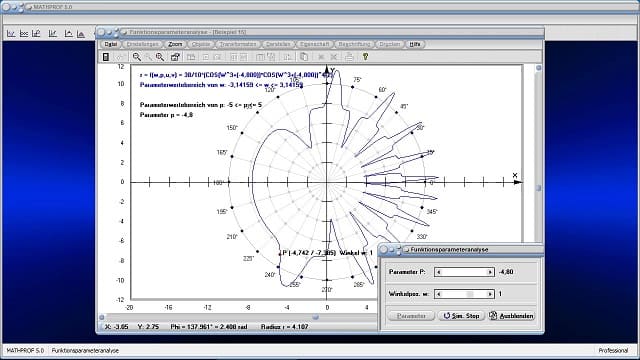Click the third chart icon in the MATHPROF toolbar
640x360 pixels.
click(37, 34)
